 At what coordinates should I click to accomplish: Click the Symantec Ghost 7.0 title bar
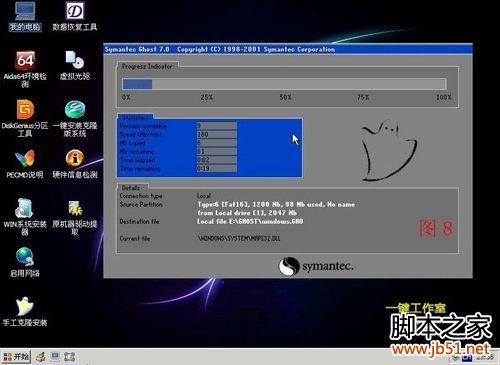[x=288, y=49]
